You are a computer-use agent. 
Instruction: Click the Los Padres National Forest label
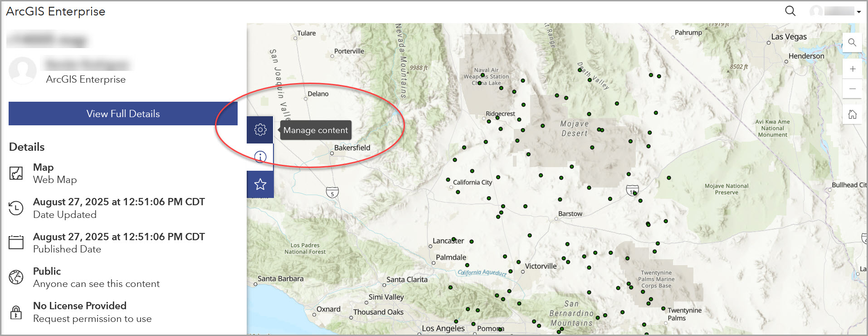(x=305, y=248)
